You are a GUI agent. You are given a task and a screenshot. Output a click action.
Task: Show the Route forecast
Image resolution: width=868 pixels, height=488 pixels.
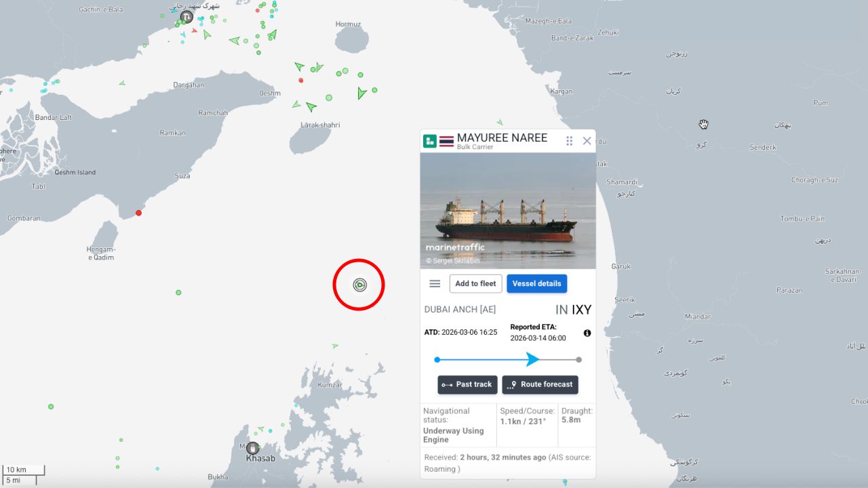pyautogui.click(x=540, y=384)
